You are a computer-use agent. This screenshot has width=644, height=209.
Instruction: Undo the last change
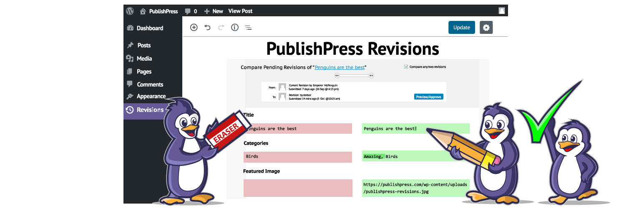click(x=207, y=28)
